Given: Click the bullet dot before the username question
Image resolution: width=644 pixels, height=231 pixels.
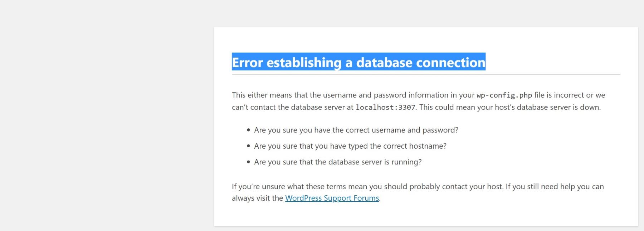Looking at the screenshot, I should (x=248, y=130).
